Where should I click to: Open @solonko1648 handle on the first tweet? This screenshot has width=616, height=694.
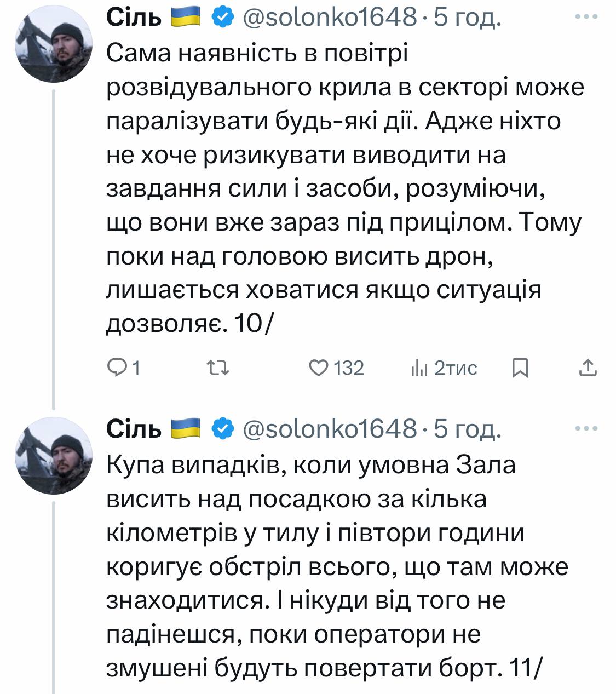click(x=329, y=18)
